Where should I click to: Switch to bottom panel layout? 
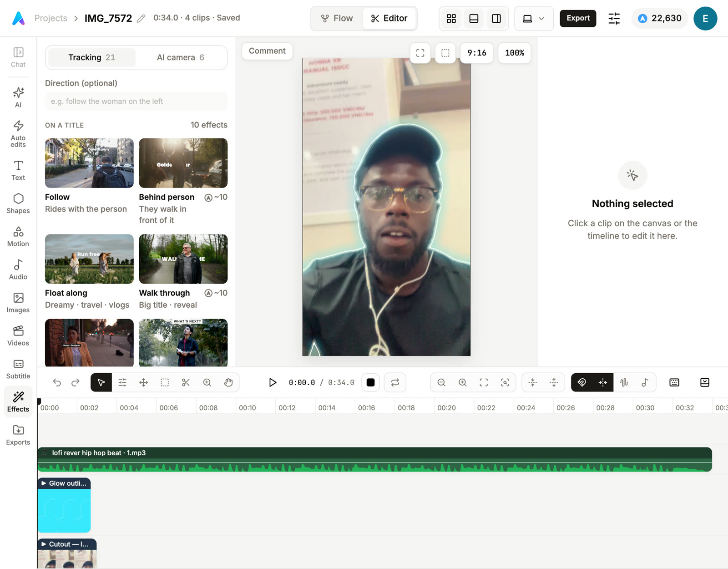(x=474, y=18)
